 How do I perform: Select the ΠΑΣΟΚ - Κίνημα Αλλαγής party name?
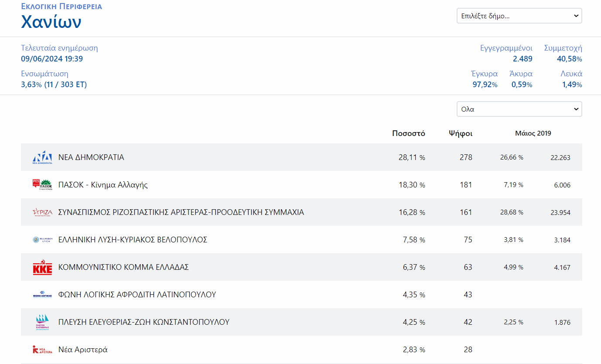103,185
